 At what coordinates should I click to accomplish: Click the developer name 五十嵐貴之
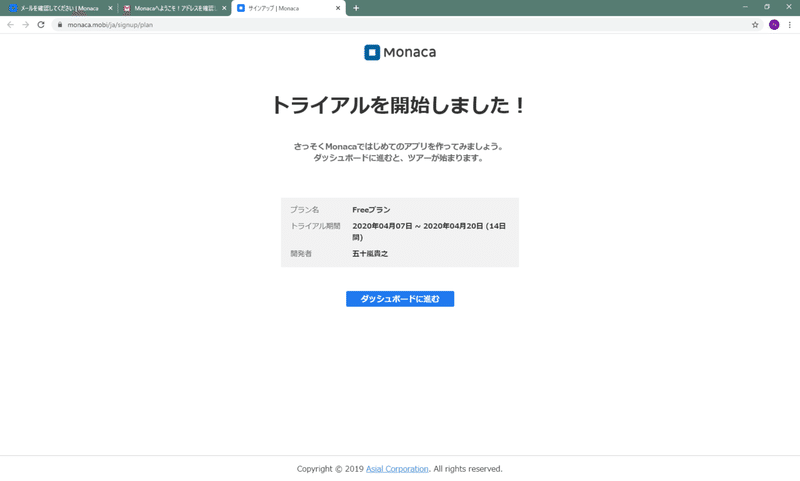(370, 254)
